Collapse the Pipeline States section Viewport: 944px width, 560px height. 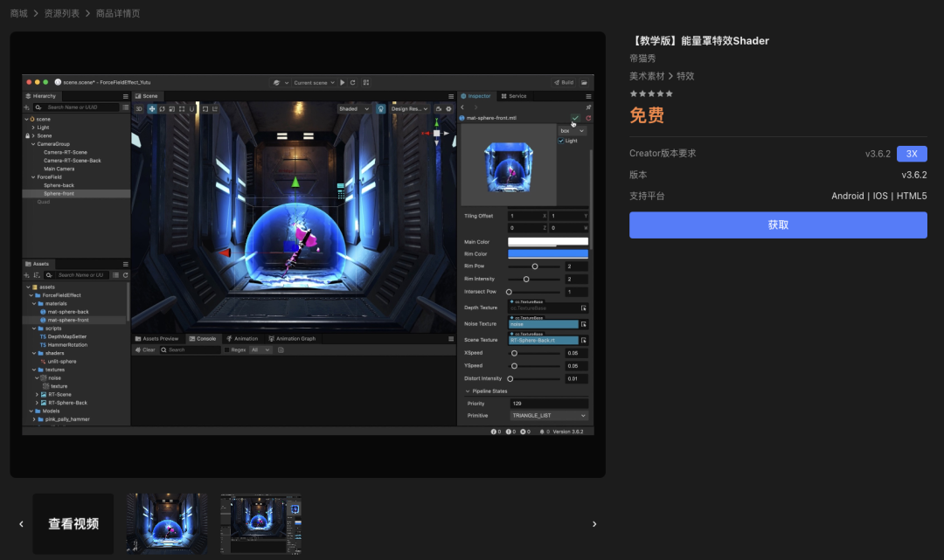point(468,391)
